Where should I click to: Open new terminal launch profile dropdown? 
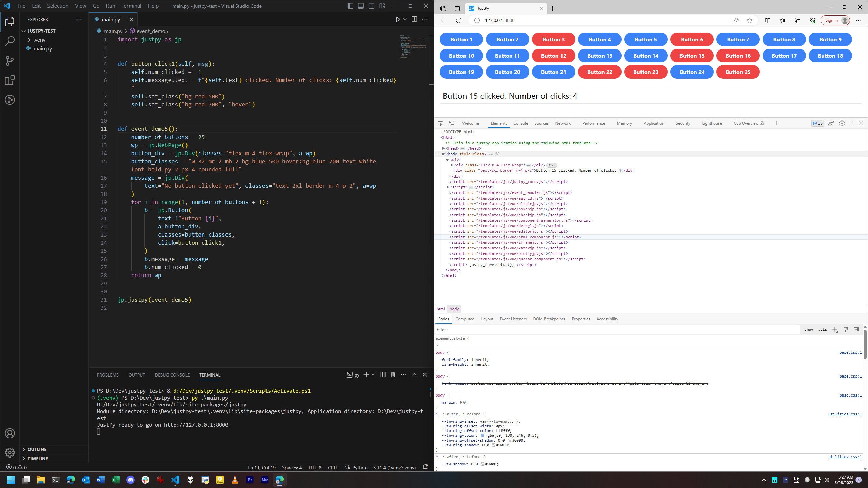pos(373,374)
